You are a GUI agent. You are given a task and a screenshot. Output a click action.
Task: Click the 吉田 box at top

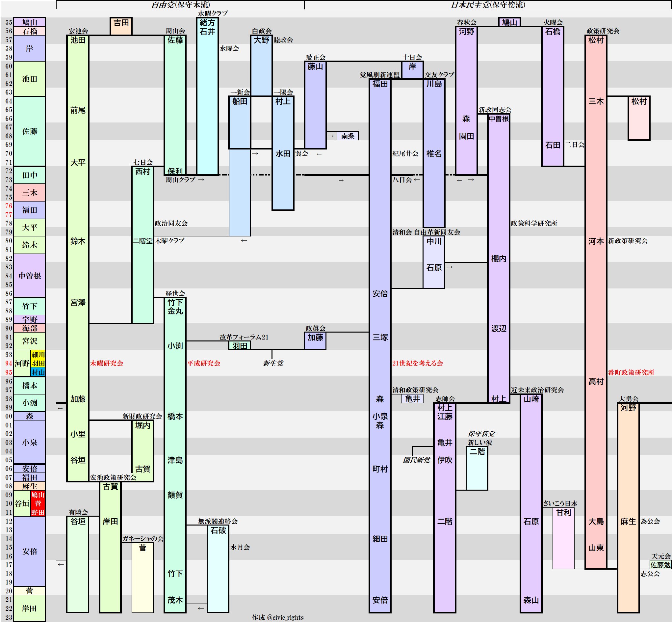tap(121, 26)
